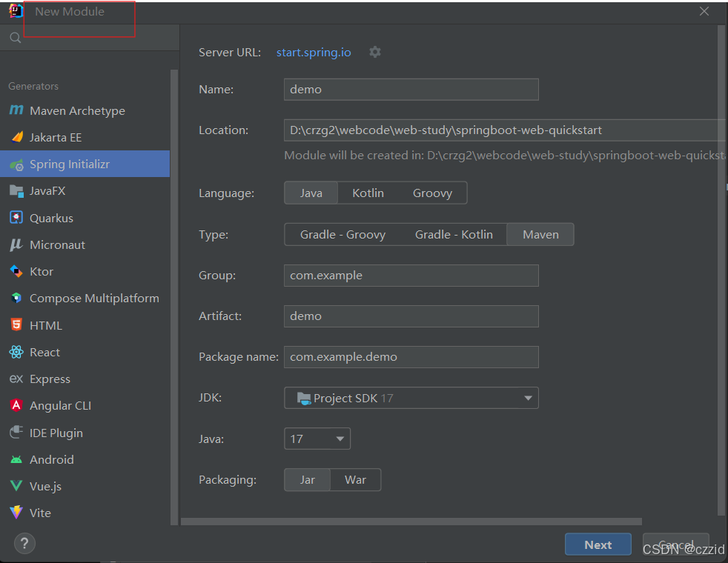Select Groovy as the language
Viewport: 728px width, 563px height.
(432, 193)
